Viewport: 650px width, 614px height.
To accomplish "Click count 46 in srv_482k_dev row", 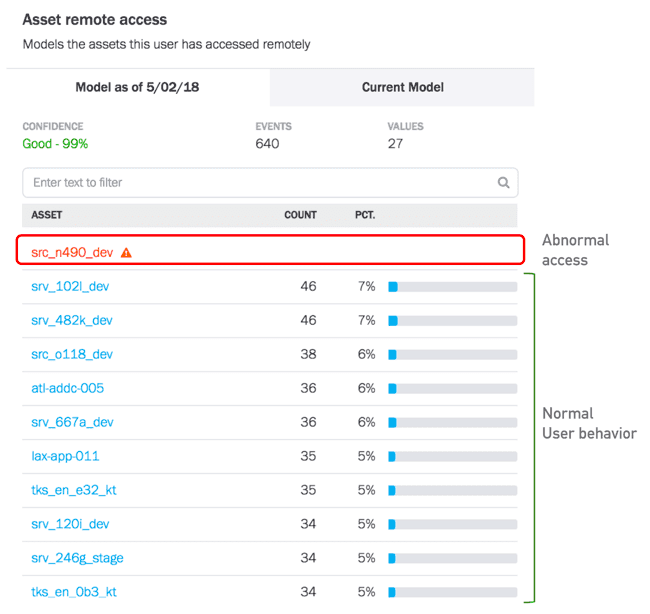I will 308,320.
